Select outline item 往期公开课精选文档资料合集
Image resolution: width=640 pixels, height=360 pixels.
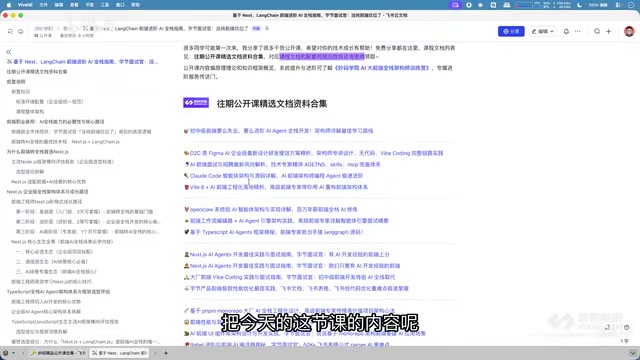(37, 71)
